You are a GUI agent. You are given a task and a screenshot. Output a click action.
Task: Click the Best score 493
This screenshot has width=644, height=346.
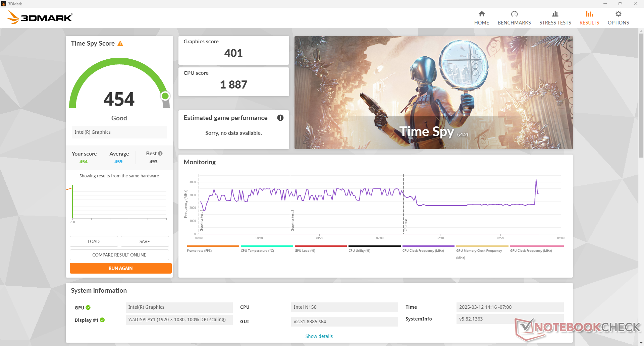[x=153, y=162]
